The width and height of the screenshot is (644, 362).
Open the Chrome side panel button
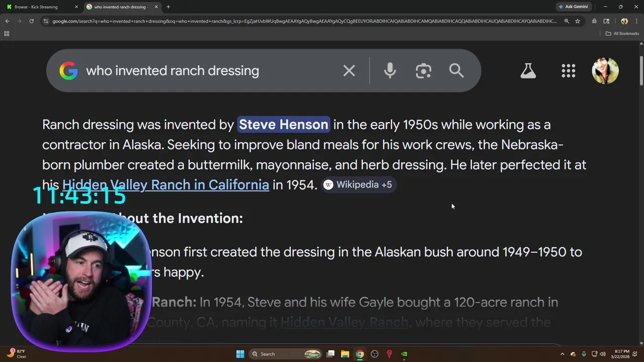point(606,21)
